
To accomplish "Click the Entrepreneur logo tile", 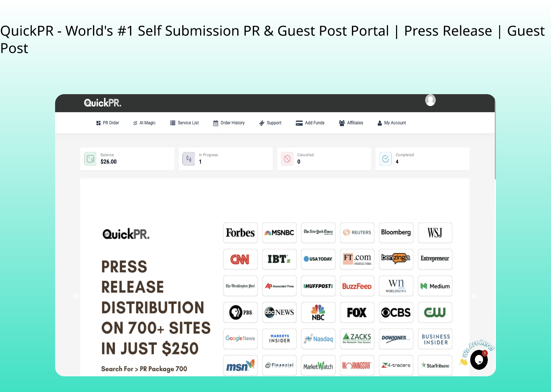I will click(x=435, y=259).
